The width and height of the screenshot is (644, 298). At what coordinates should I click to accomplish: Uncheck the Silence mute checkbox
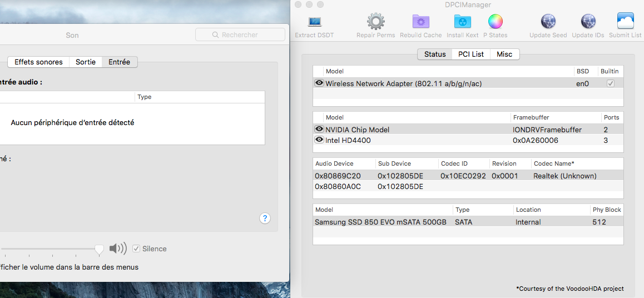pos(136,249)
